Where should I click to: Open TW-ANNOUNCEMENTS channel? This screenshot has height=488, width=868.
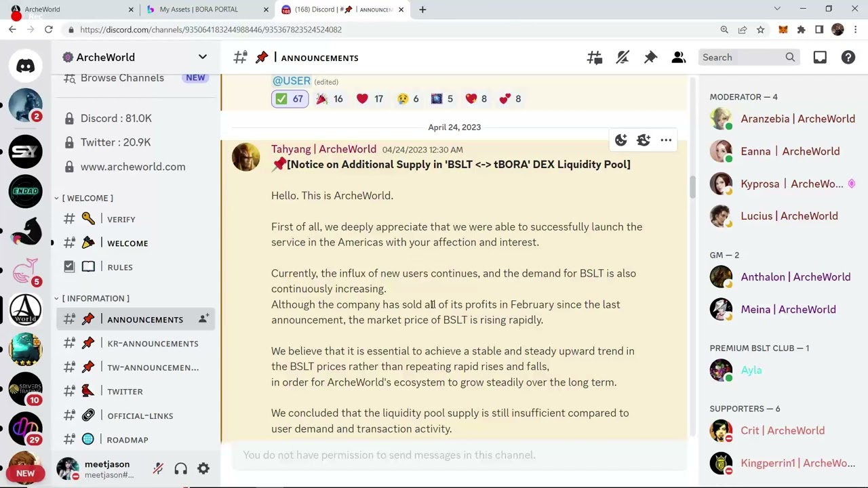[x=136, y=367]
